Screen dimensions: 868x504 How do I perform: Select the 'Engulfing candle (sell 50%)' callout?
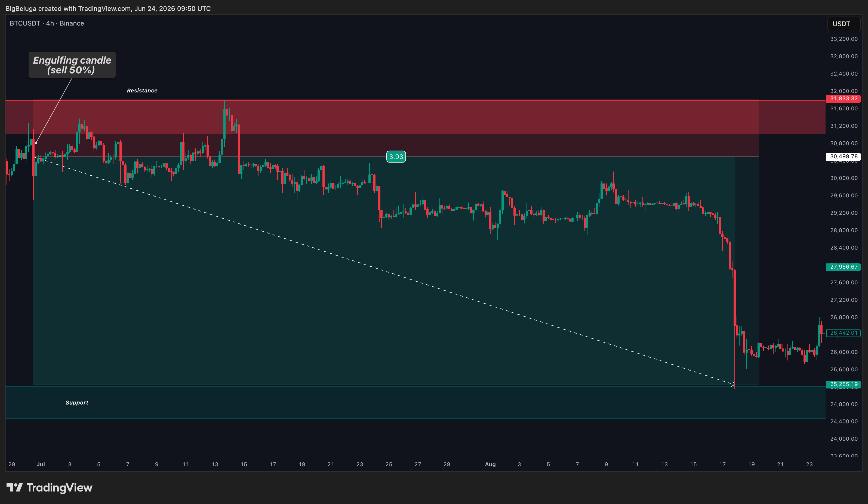[x=72, y=65]
